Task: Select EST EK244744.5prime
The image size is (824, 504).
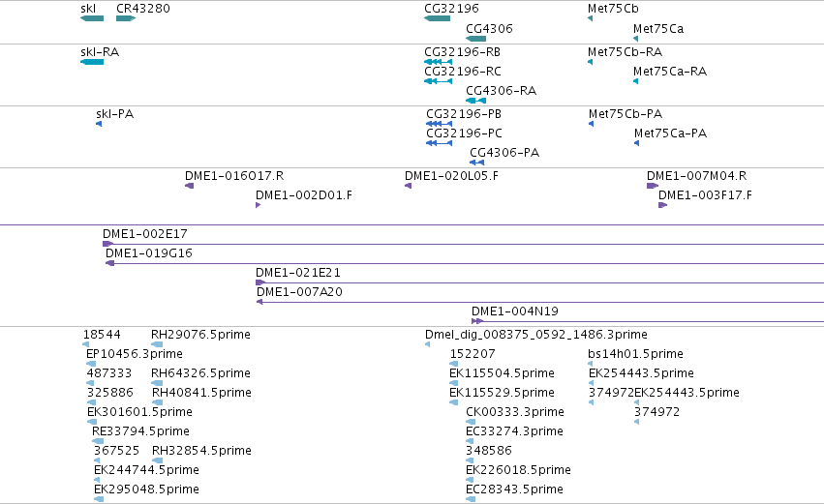Action: (98, 481)
